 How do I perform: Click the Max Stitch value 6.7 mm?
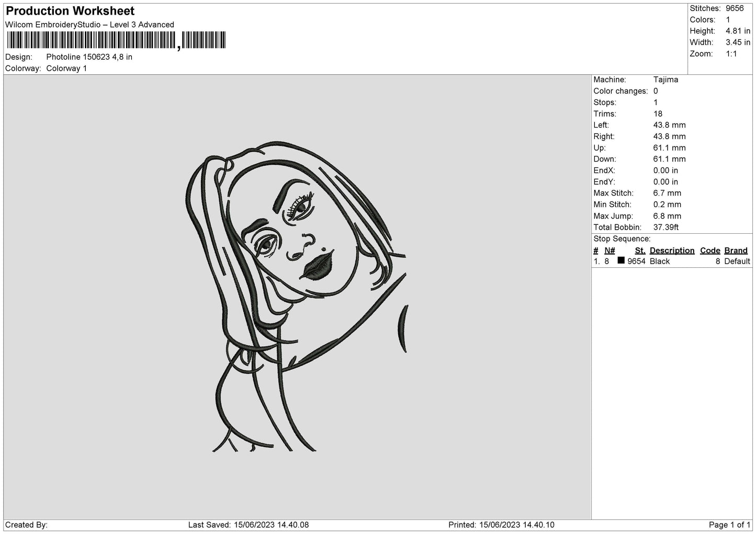pyautogui.click(x=667, y=194)
